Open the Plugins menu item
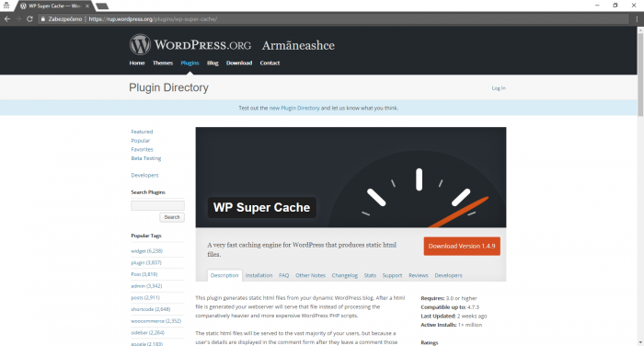Screen dimensions: 644x346 tap(190, 63)
